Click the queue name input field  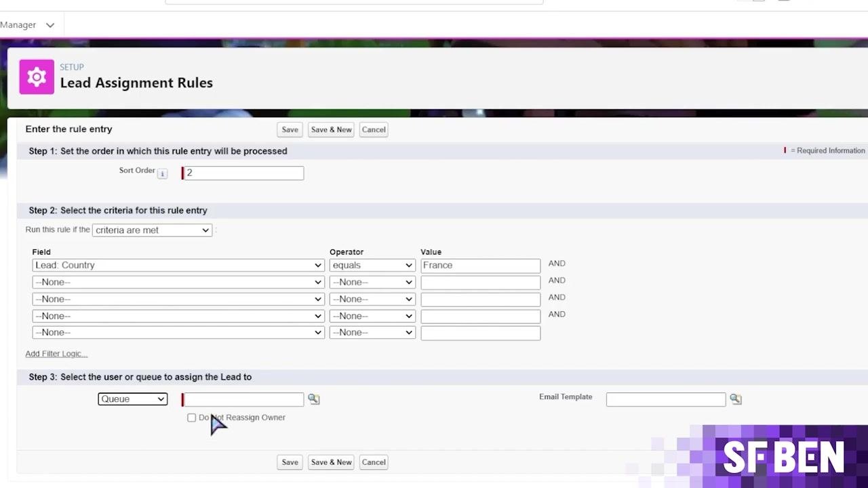click(243, 399)
